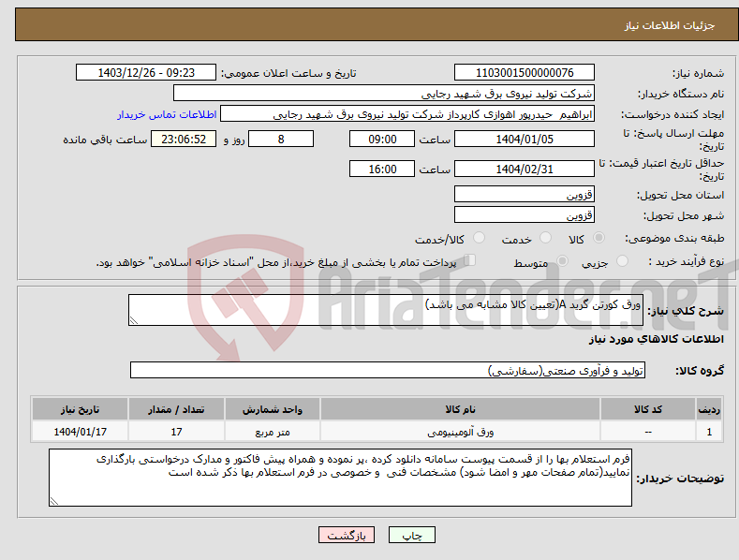Open buyer contact information link
The height and width of the screenshot is (560, 739).
tap(167, 114)
